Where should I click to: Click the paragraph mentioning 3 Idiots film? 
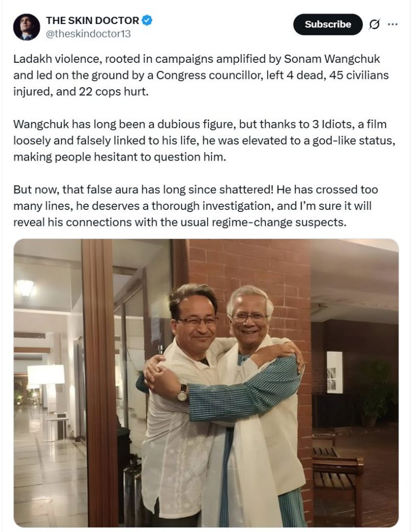pyautogui.click(x=204, y=140)
